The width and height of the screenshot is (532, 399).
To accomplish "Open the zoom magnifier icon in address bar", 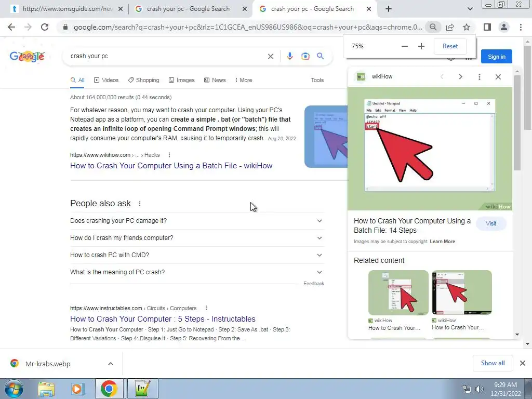I will [433, 27].
